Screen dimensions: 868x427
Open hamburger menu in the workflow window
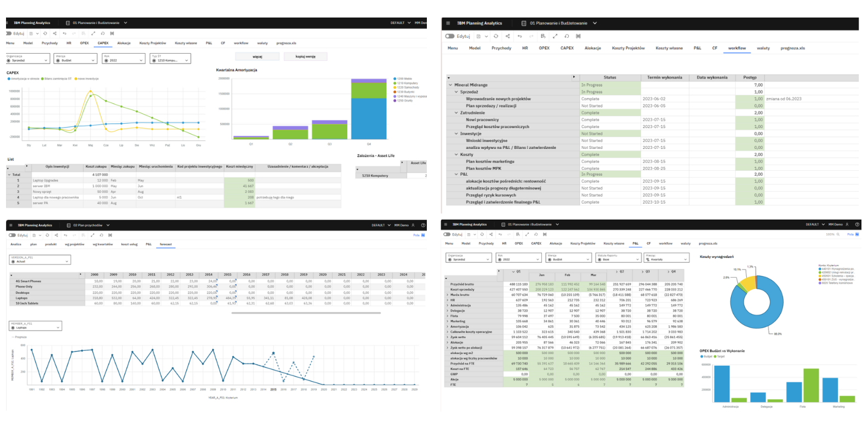(448, 23)
